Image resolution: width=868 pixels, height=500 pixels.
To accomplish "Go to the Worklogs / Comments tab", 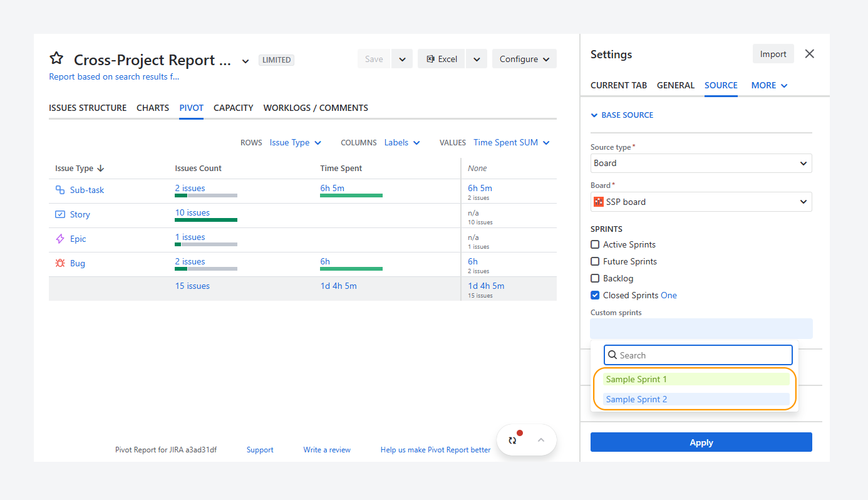I will click(x=316, y=108).
